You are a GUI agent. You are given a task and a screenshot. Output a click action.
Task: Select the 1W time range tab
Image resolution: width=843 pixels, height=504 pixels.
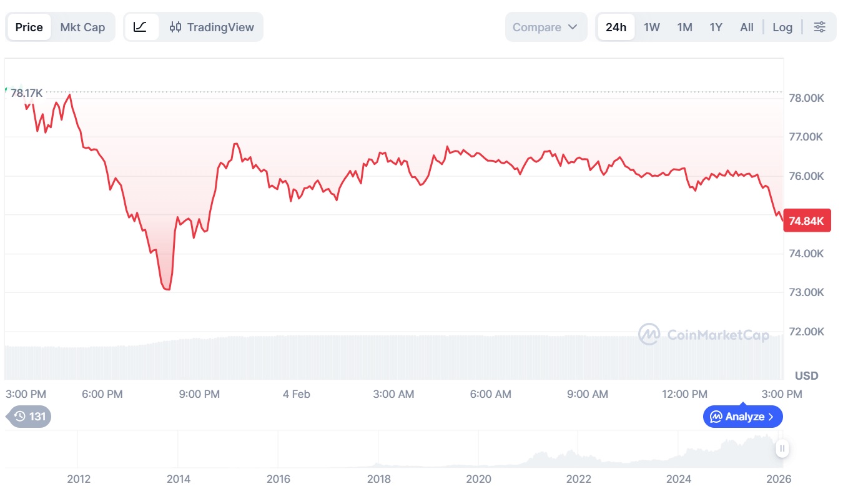click(651, 27)
